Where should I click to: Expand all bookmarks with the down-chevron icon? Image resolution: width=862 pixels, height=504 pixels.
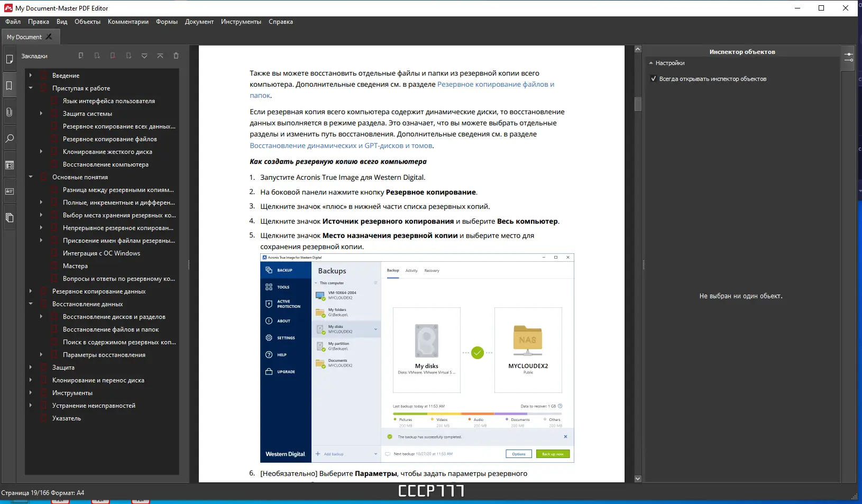click(x=144, y=56)
